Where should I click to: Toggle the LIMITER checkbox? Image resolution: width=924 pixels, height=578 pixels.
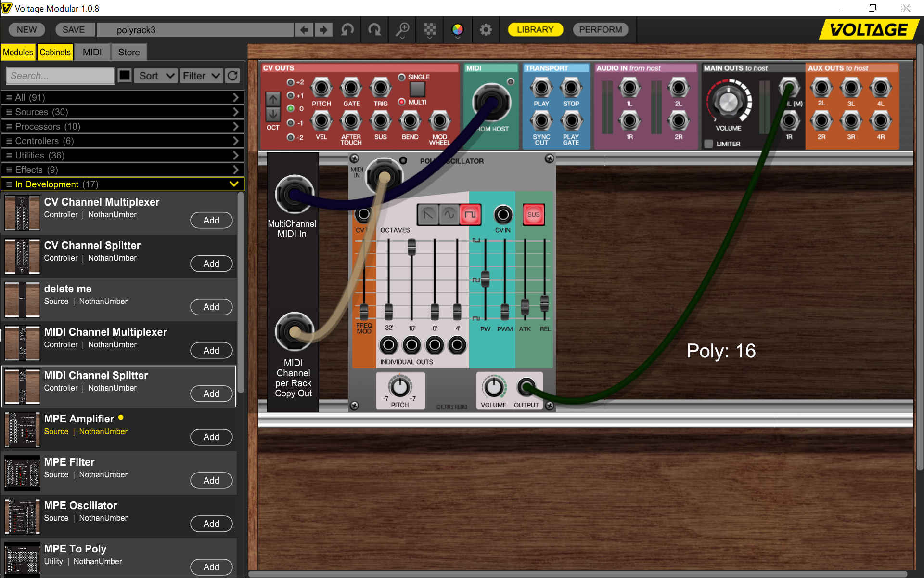point(708,144)
